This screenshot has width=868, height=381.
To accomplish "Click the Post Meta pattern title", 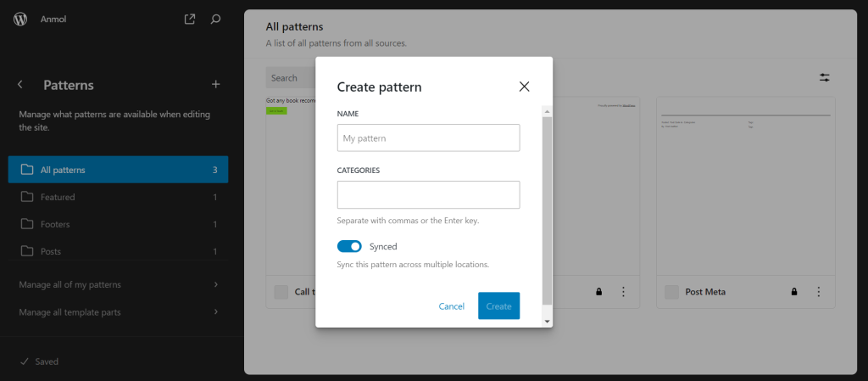I will (705, 293).
